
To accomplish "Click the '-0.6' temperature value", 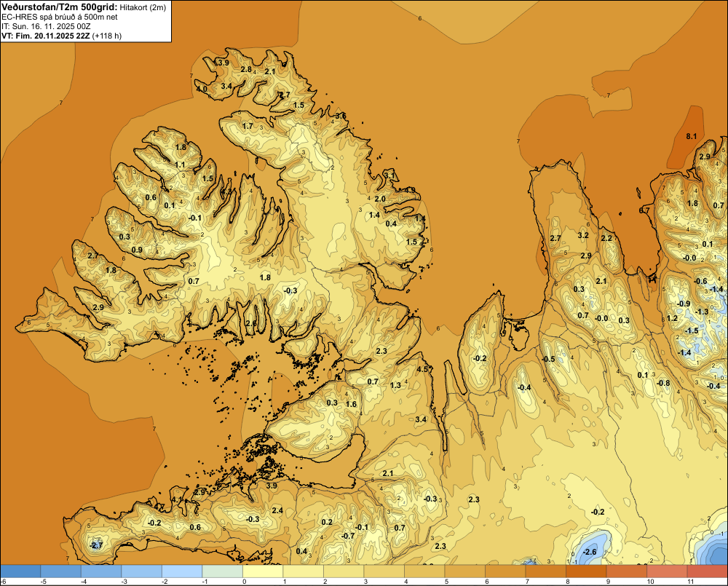I will coord(700,281).
